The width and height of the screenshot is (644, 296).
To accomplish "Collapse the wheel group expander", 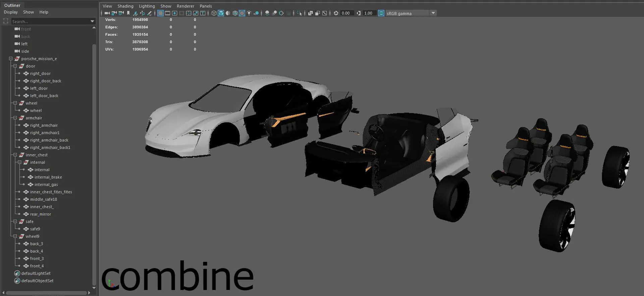I will point(15,103).
